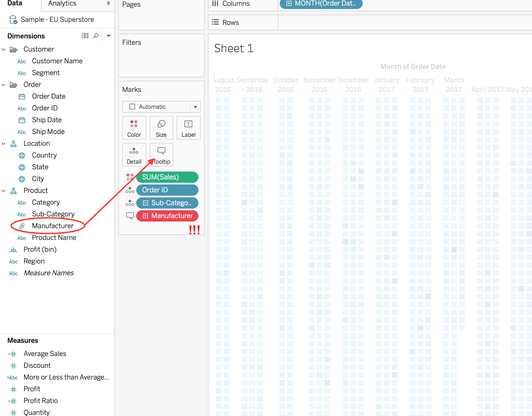Viewport: 532px width, 416px height.
Task: Click the Columns shelf icon
Action: [215, 3]
